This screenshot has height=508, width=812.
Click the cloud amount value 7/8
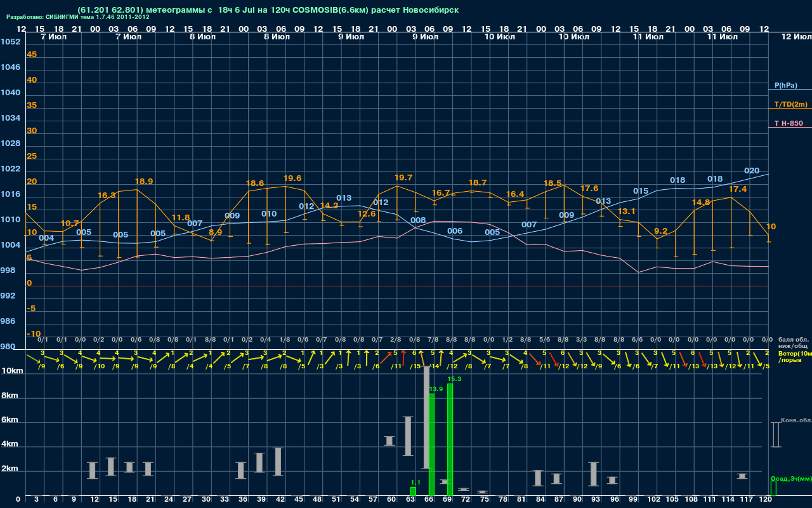click(x=433, y=340)
